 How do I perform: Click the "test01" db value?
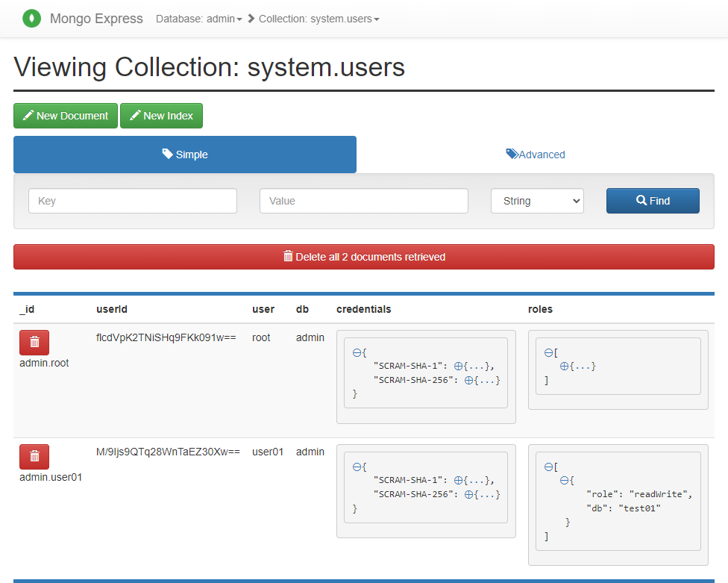[639, 508]
